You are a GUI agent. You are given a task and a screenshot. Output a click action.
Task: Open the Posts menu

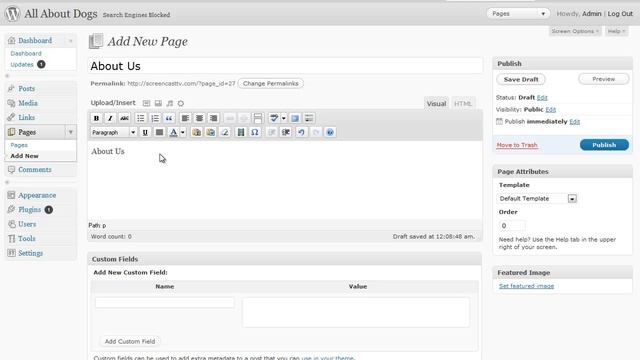tap(27, 89)
